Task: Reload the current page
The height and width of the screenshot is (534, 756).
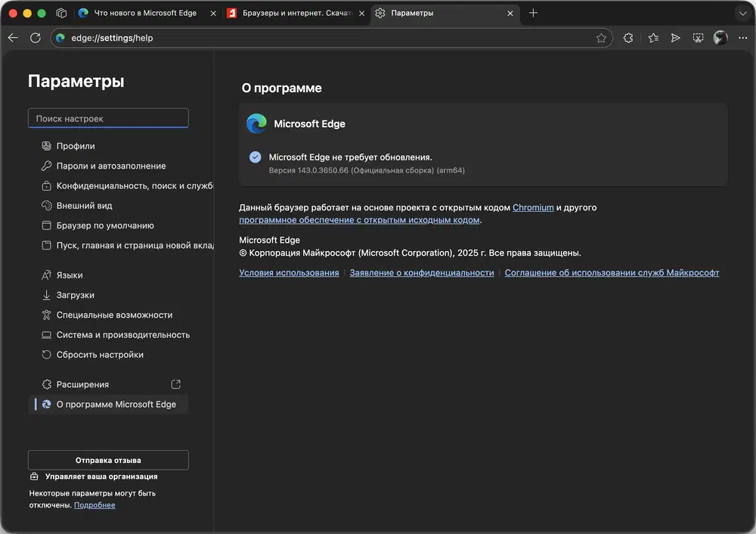Action: tap(36, 38)
